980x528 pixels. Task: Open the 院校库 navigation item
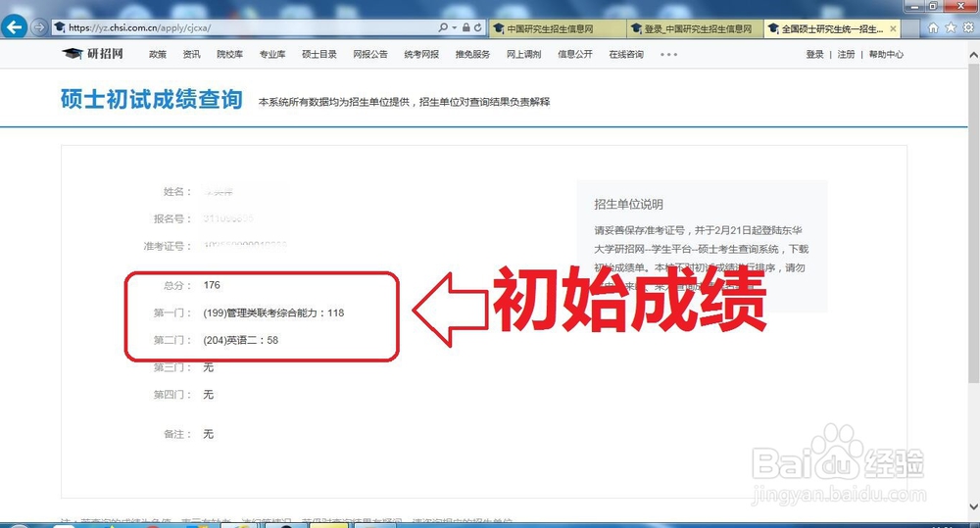pyautogui.click(x=229, y=54)
